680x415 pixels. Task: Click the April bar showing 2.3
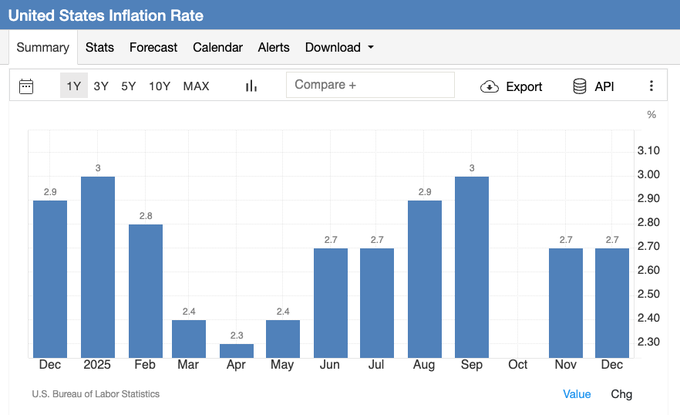click(x=236, y=350)
